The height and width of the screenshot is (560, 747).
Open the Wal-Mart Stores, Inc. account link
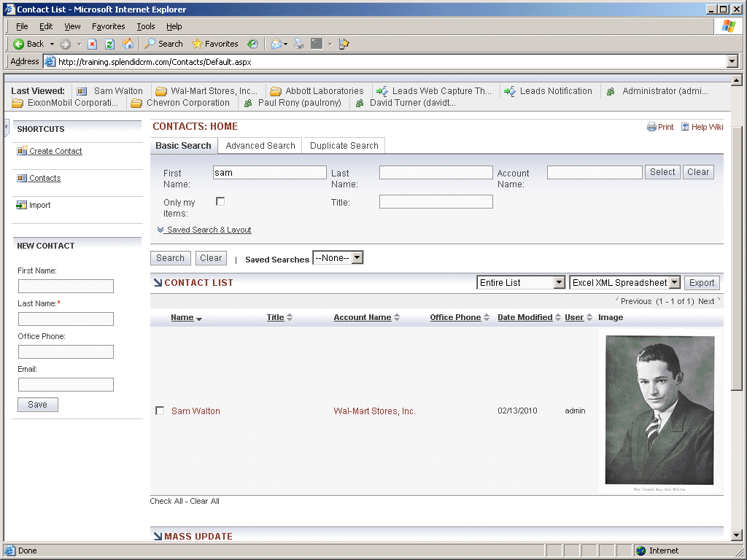pos(374,411)
